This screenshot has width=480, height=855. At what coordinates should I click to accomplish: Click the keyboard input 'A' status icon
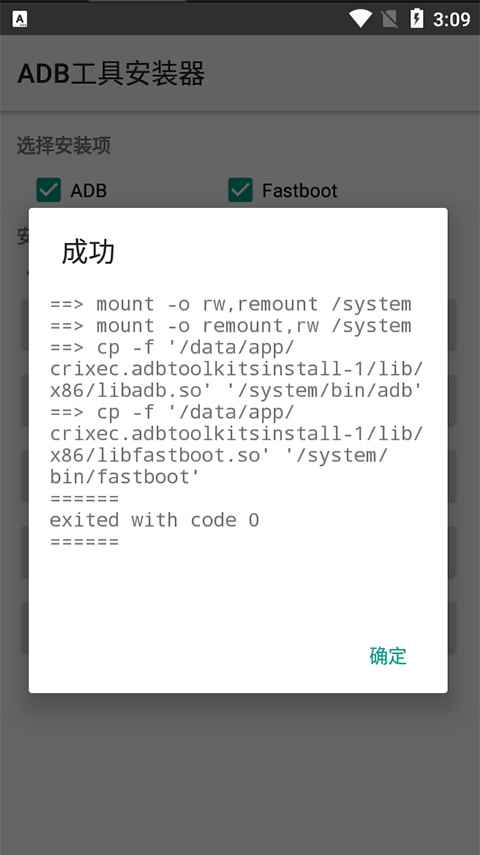coord(20,19)
